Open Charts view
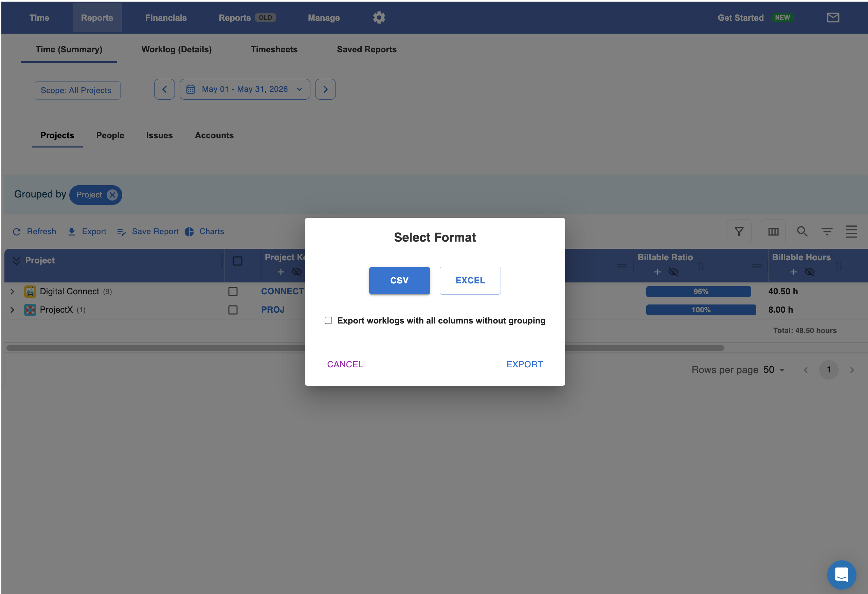The height and width of the screenshot is (594, 868). click(204, 232)
